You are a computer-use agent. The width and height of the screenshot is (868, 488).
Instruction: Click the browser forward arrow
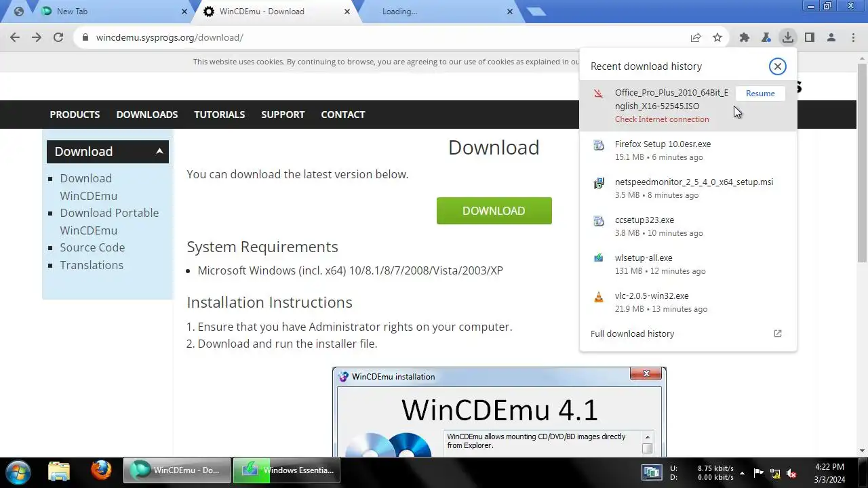[x=37, y=37]
